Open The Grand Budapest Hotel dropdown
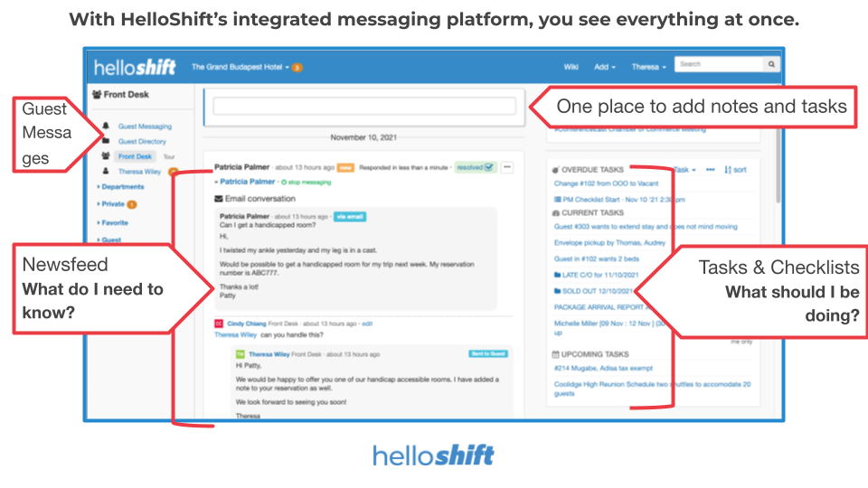This screenshot has height=488, width=868. pos(240,67)
